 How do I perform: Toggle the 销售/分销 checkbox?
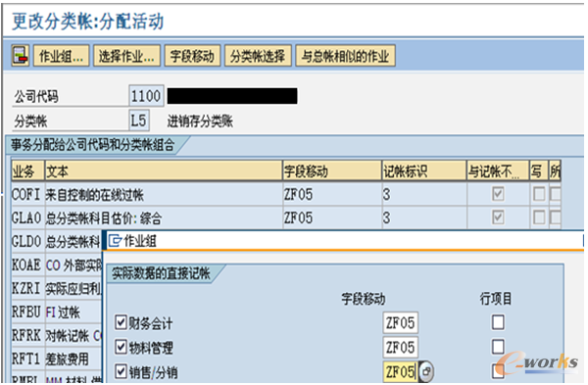pyautogui.click(x=121, y=371)
